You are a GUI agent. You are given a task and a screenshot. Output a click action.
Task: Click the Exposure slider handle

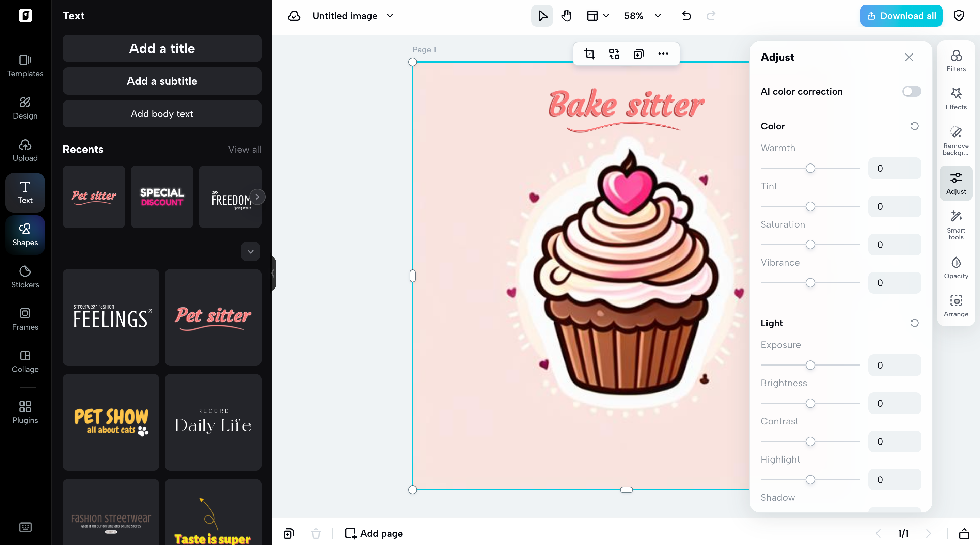[810, 365]
